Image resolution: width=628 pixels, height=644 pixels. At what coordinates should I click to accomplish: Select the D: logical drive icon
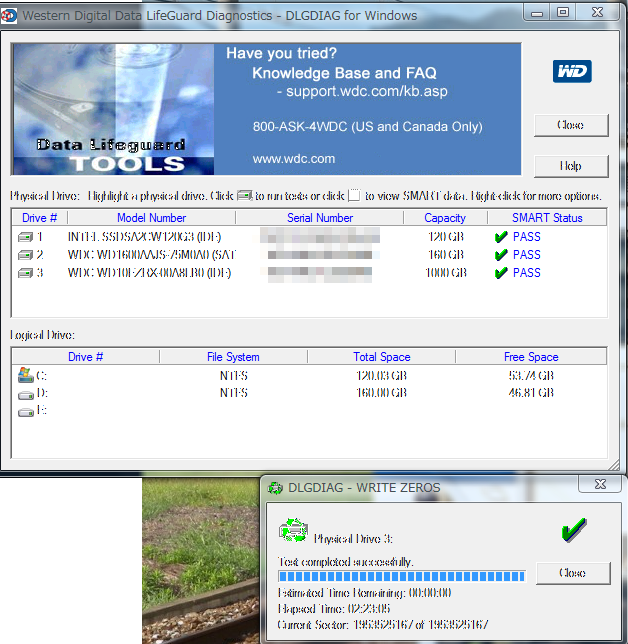(26, 395)
